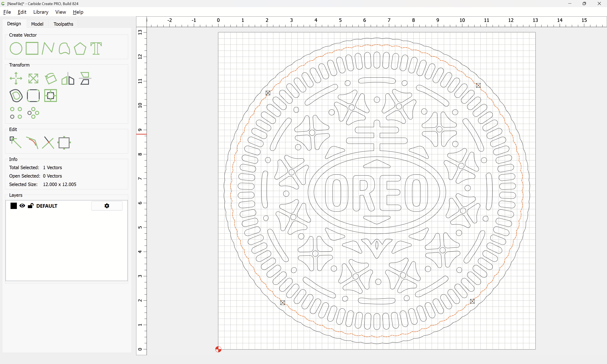Image resolution: width=607 pixels, height=364 pixels.
Task: Click the Move transform icon
Action: (16, 79)
